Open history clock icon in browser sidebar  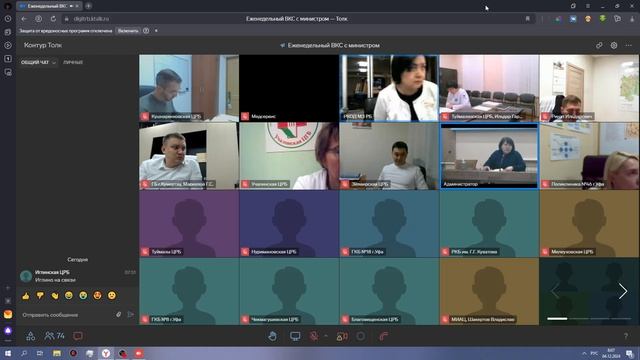8,19
